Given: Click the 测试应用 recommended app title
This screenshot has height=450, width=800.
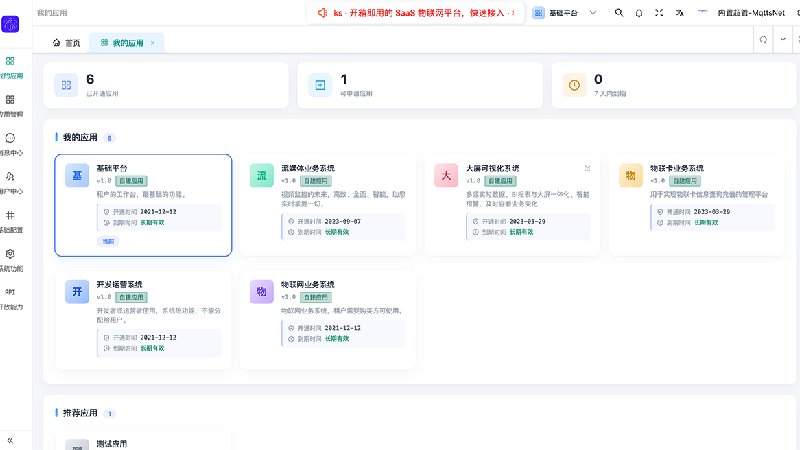Looking at the screenshot, I should click(x=112, y=444).
